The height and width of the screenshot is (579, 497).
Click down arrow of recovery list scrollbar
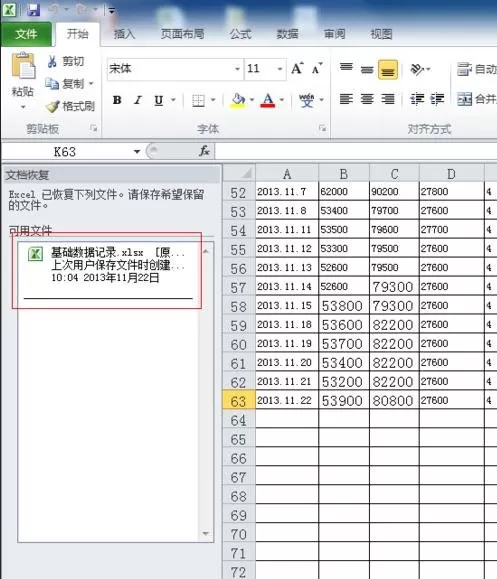[x=206, y=534]
